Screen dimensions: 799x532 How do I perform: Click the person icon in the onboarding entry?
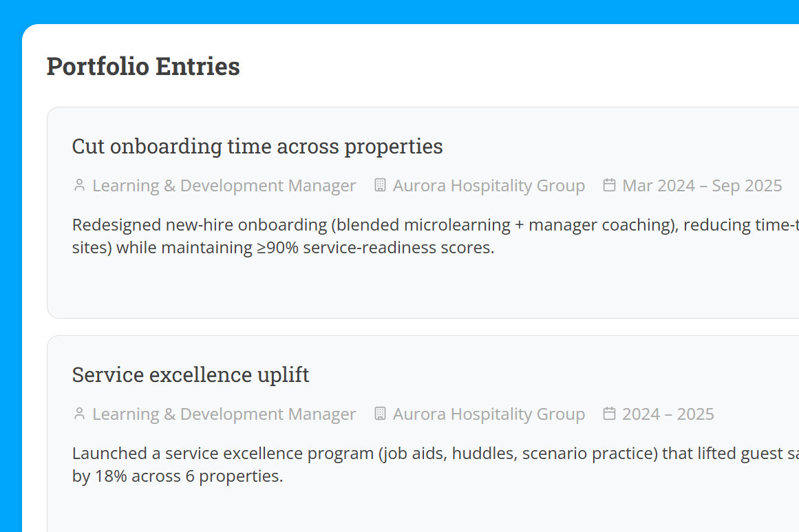tap(79, 185)
